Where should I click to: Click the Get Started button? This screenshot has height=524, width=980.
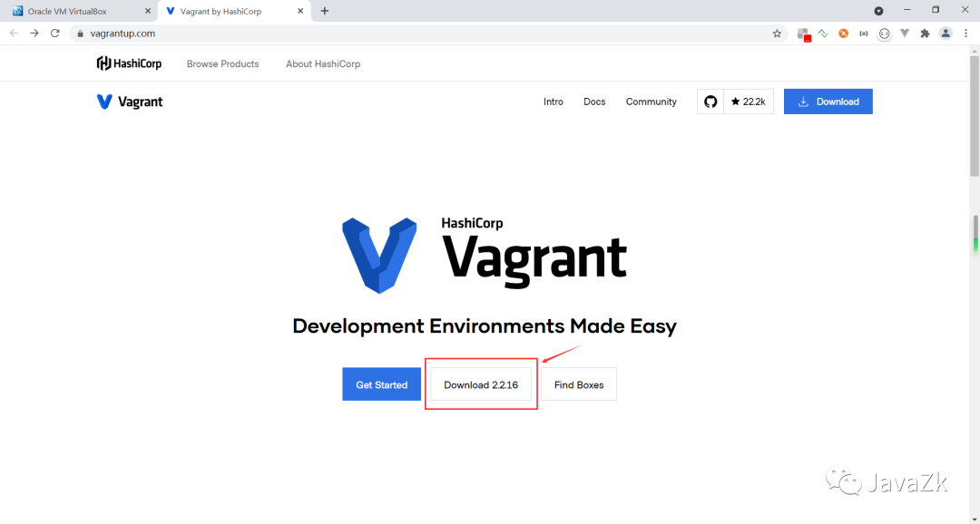tap(381, 384)
